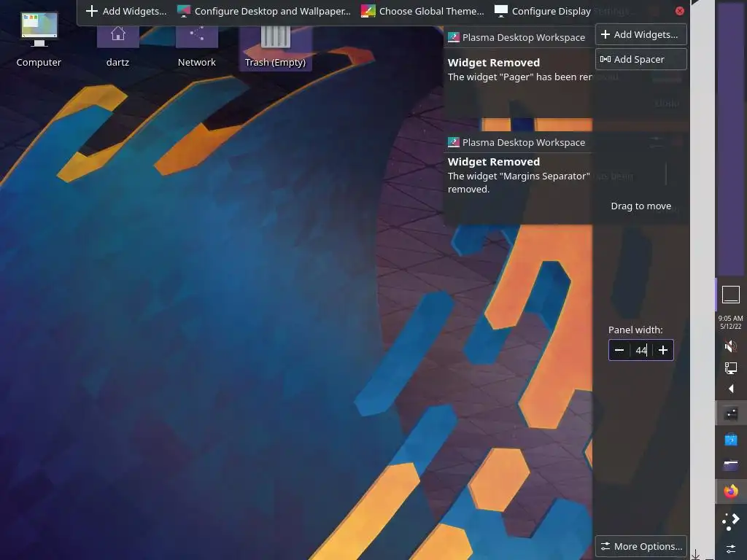Launch Firefox from the panel
747x560 pixels.
point(731,491)
